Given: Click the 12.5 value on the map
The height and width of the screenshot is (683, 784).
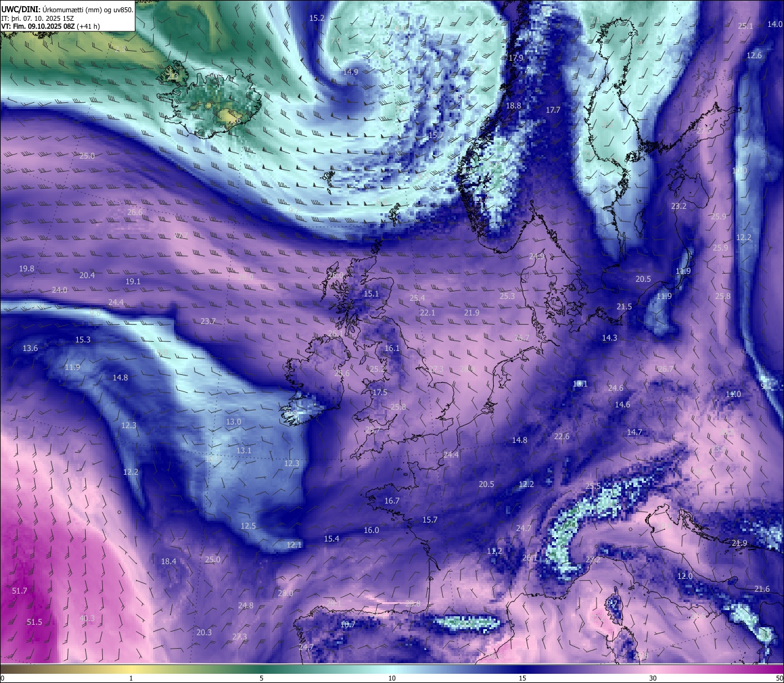Looking at the screenshot, I should pos(248,526).
